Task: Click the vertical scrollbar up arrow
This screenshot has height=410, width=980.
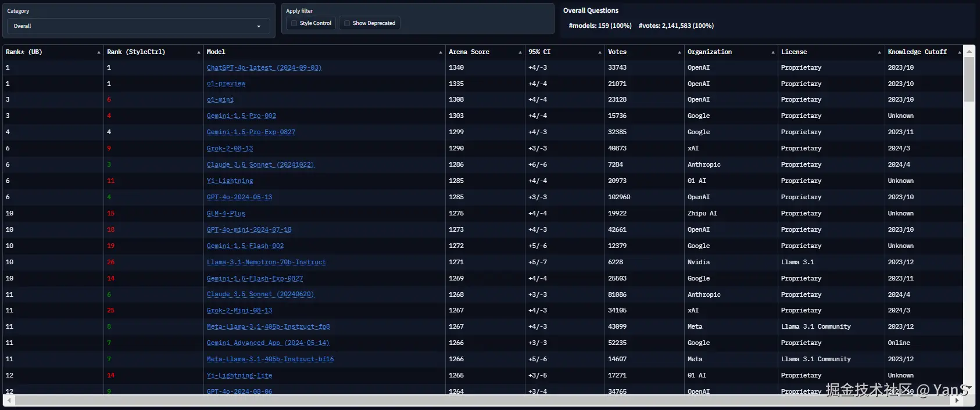Action: pyautogui.click(x=969, y=52)
